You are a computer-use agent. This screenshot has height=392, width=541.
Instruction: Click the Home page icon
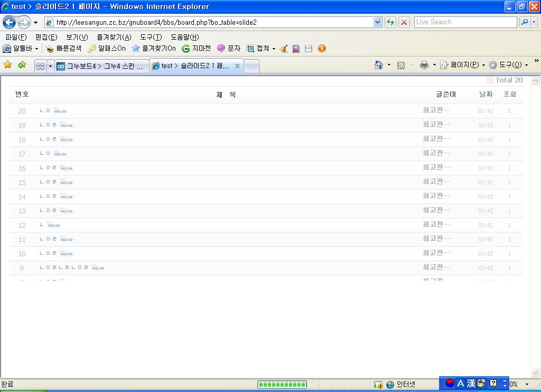[378, 65]
